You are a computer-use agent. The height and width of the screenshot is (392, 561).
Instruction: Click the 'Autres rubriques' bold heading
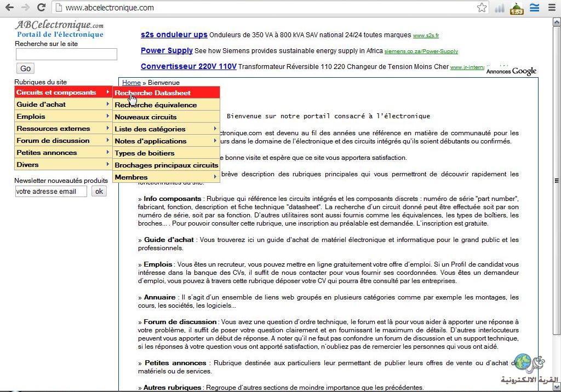173,388
